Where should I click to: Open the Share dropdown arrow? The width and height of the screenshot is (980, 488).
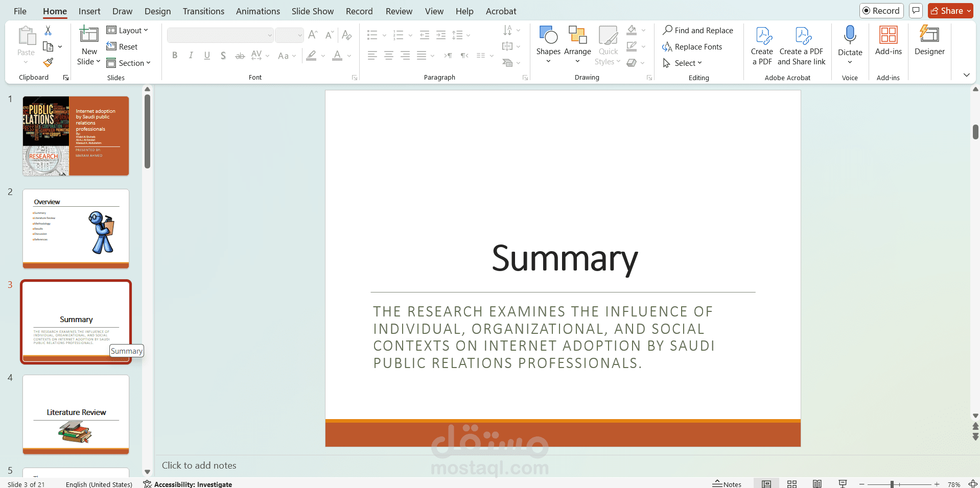(969, 11)
